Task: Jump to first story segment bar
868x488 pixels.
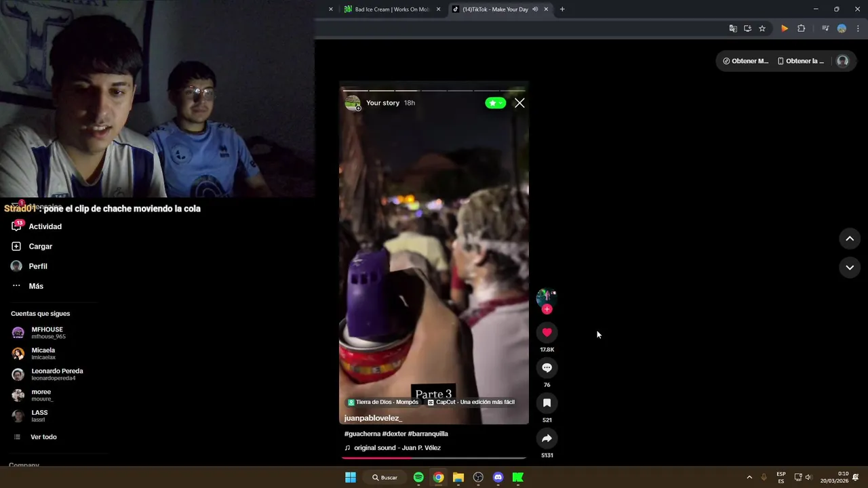Action: pos(355,90)
